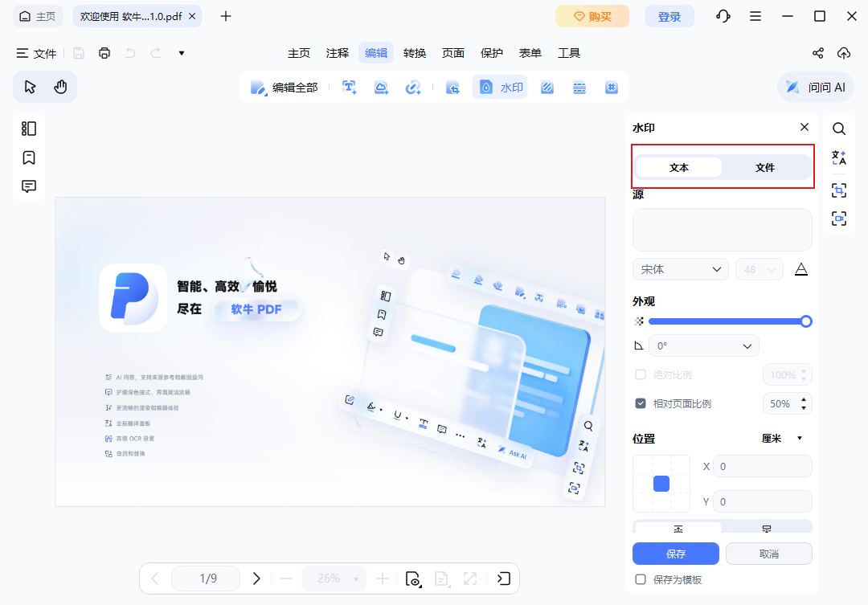Check the 保存为模板 option

641,579
